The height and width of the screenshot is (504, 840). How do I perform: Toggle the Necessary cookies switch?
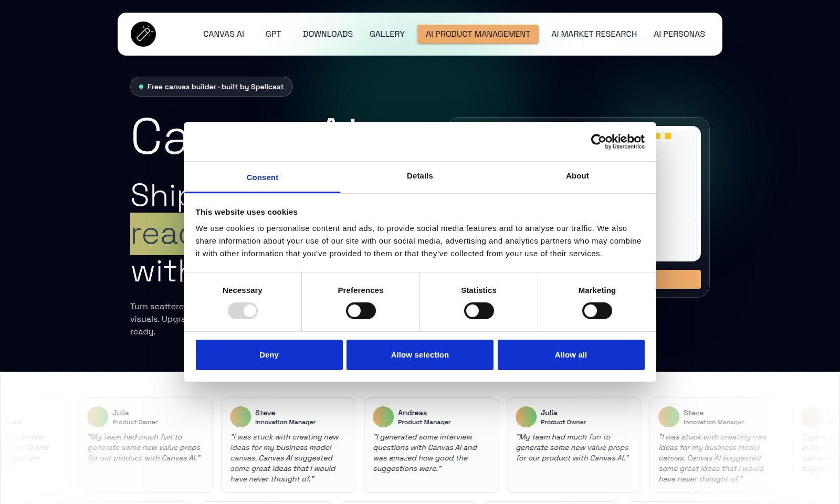(243, 311)
